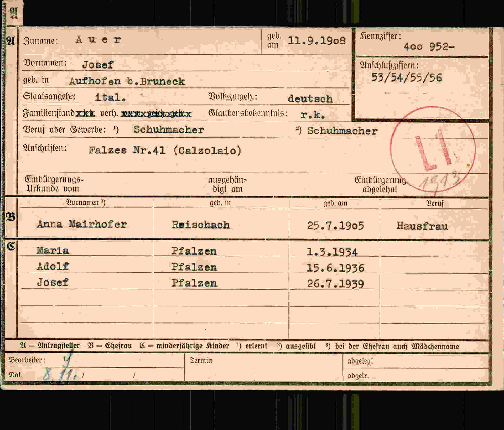
Task: Click the child name 'Adolf'
Action: (x=53, y=266)
